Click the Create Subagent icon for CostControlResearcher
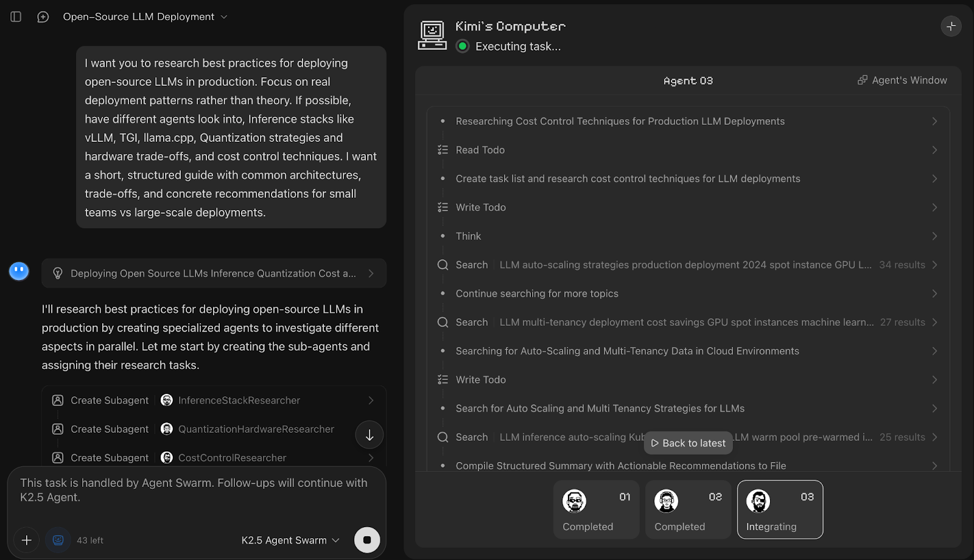 coord(58,457)
